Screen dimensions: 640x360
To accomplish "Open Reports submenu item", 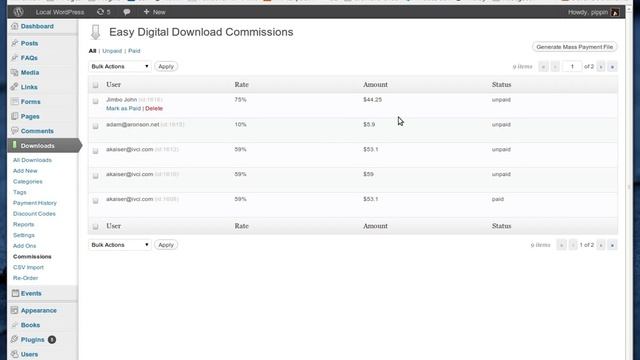I will pos(24,224).
